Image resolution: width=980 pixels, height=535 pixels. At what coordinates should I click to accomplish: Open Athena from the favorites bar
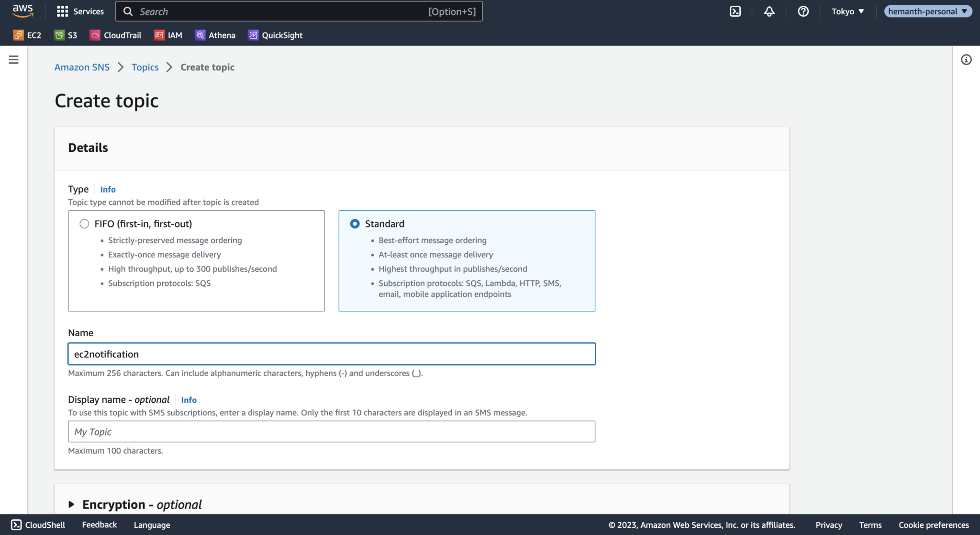[215, 35]
